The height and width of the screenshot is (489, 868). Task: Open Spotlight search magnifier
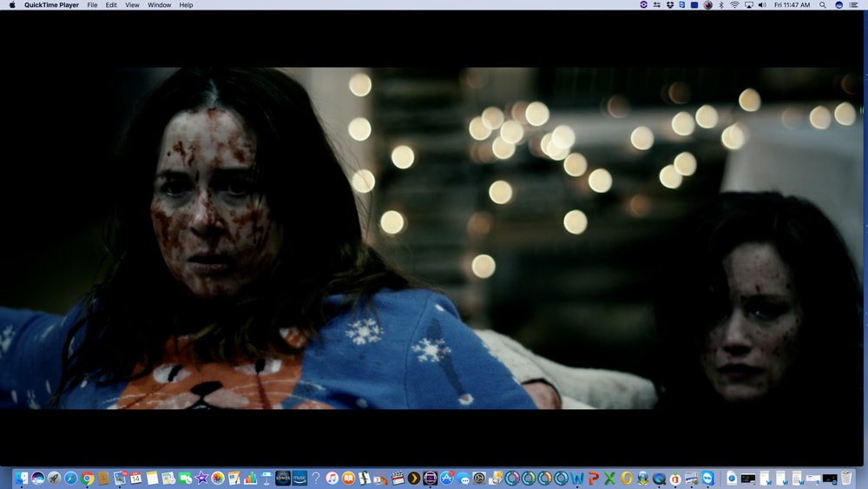click(x=823, y=5)
